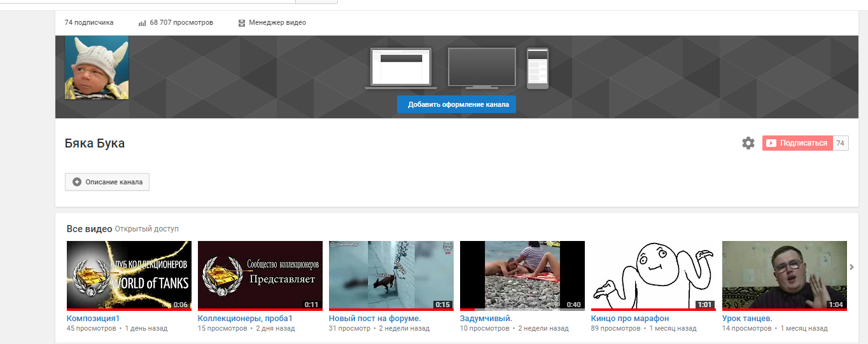Show next videos with right arrow
Viewport: 868px width, 344px height.
852,267
